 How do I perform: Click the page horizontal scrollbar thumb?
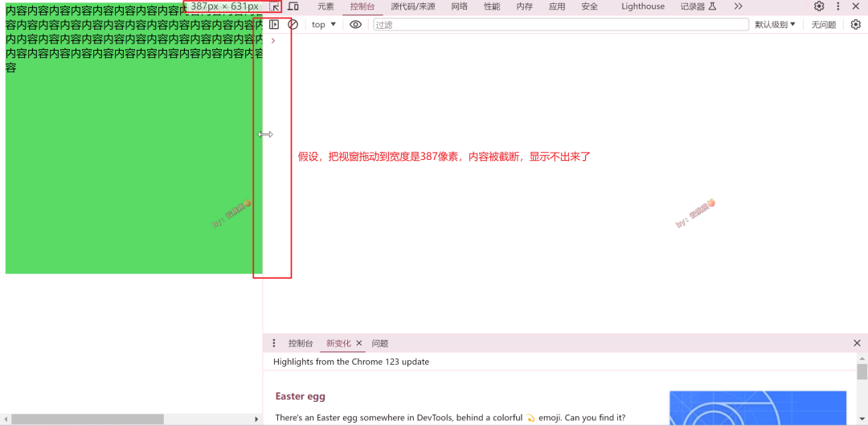88,420
